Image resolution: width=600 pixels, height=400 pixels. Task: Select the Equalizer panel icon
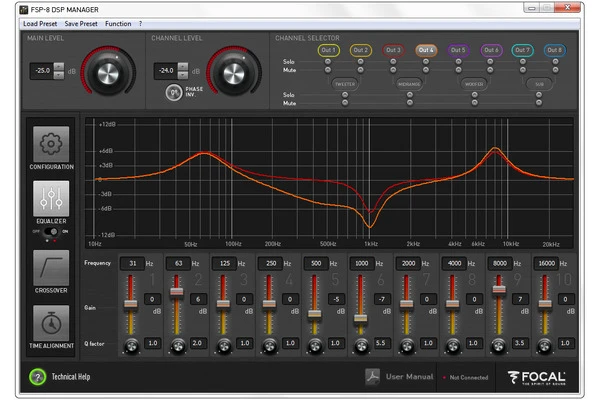pos(51,199)
